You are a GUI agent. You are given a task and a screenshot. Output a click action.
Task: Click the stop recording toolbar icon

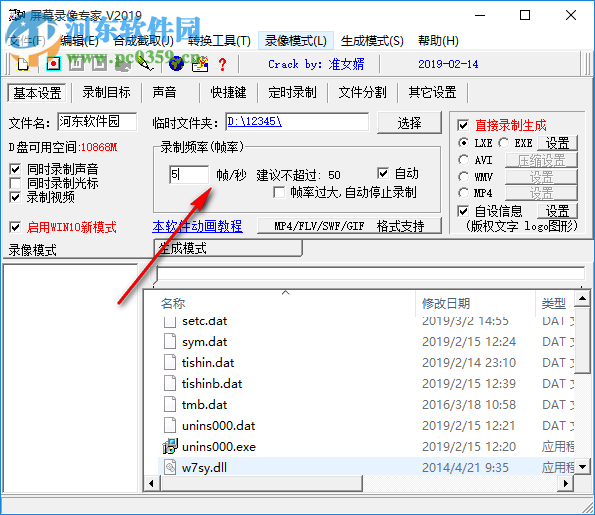[99, 64]
